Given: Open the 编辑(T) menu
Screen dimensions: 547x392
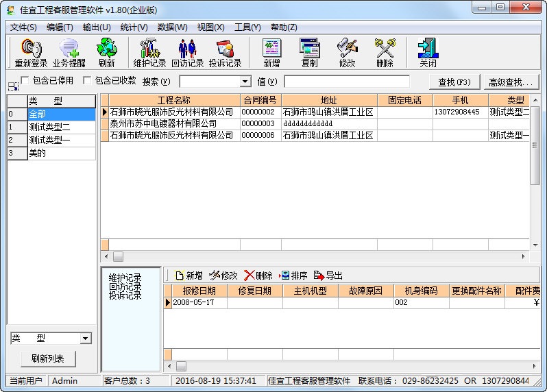Looking at the screenshot, I should pos(60,27).
